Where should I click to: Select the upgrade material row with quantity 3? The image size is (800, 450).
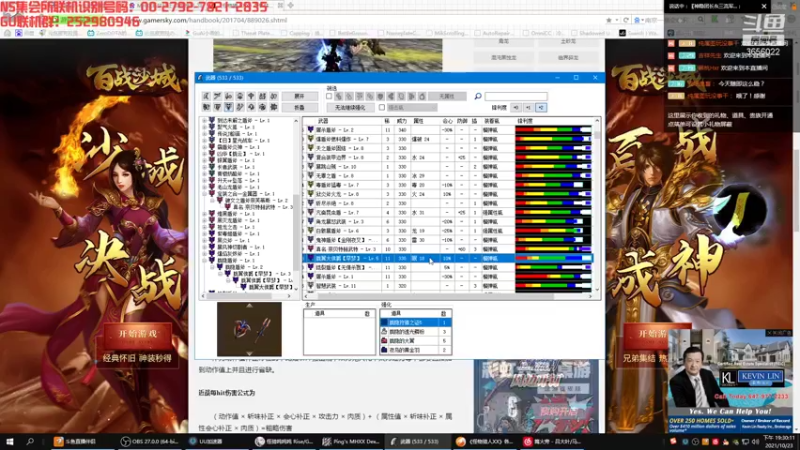[x=416, y=332]
